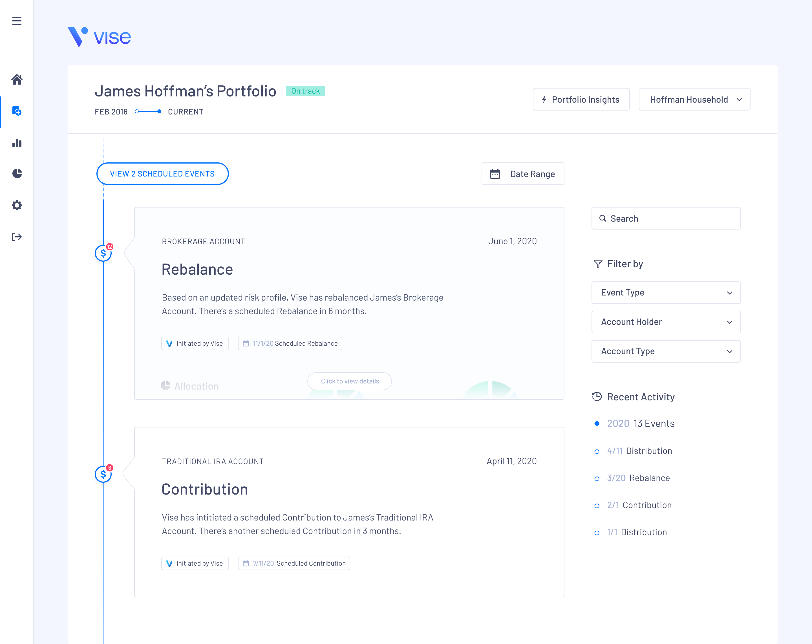Screen dimensions: 812x644
Task: Click the Rebalance card title
Action: [x=197, y=269]
